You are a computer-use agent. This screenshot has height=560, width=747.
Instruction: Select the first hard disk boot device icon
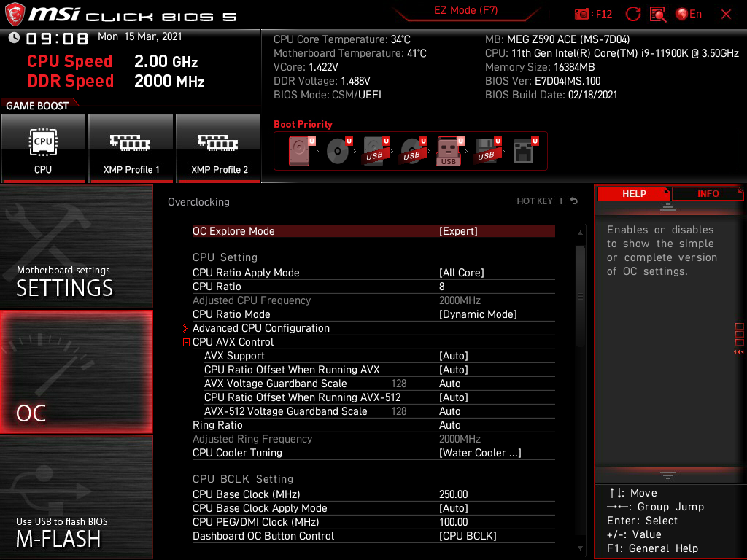coord(300,151)
